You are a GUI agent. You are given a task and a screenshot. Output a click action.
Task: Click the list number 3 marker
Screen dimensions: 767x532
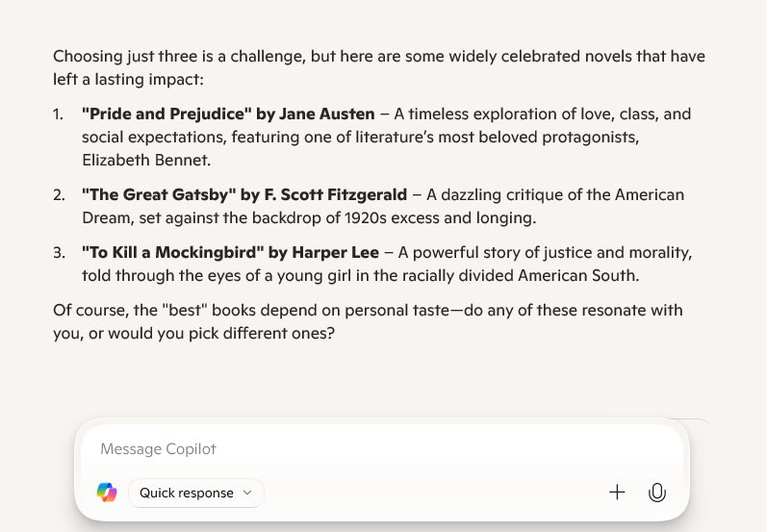point(59,252)
